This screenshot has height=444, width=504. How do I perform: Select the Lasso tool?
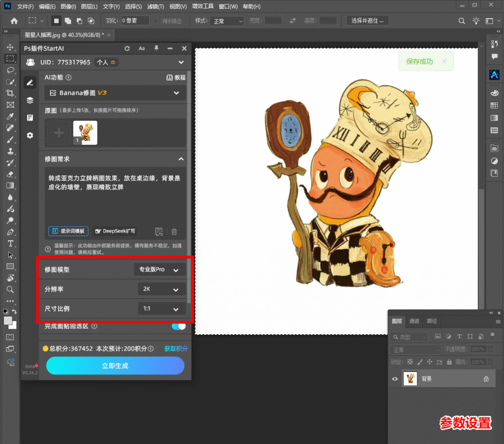[x=10, y=70]
